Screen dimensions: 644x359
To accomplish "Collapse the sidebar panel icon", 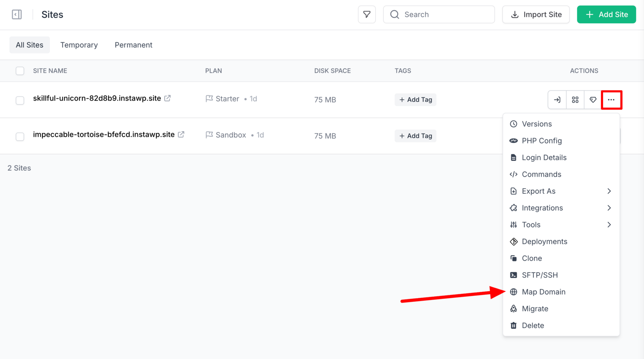I will pyautogui.click(x=17, y=14).
